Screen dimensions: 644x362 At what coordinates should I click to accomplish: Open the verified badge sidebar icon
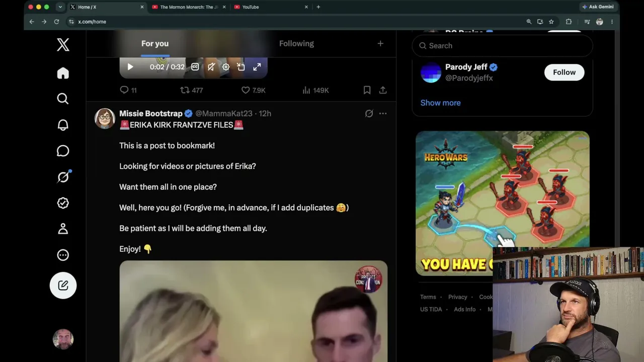tap(63, 203)
